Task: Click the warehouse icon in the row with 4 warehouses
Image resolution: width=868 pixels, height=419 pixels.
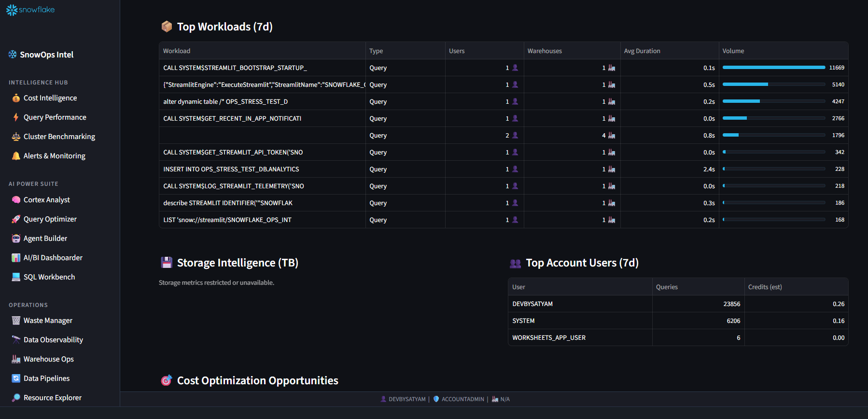Action: point(612,135)
